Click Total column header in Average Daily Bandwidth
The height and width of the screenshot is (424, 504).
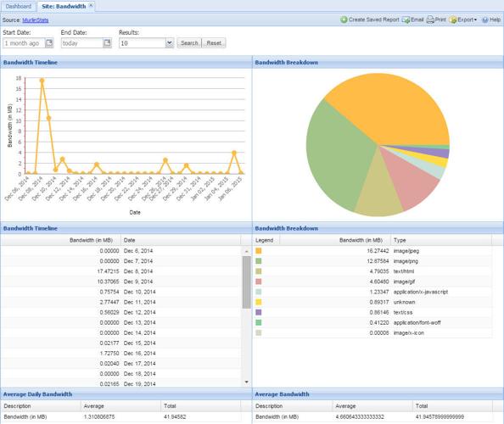pos(200,406)
